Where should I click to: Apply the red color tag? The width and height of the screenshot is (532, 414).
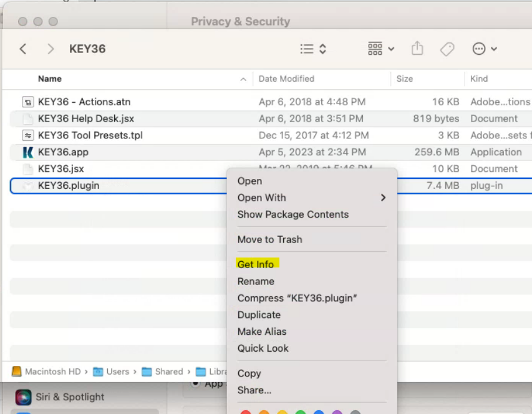[246, 412]
